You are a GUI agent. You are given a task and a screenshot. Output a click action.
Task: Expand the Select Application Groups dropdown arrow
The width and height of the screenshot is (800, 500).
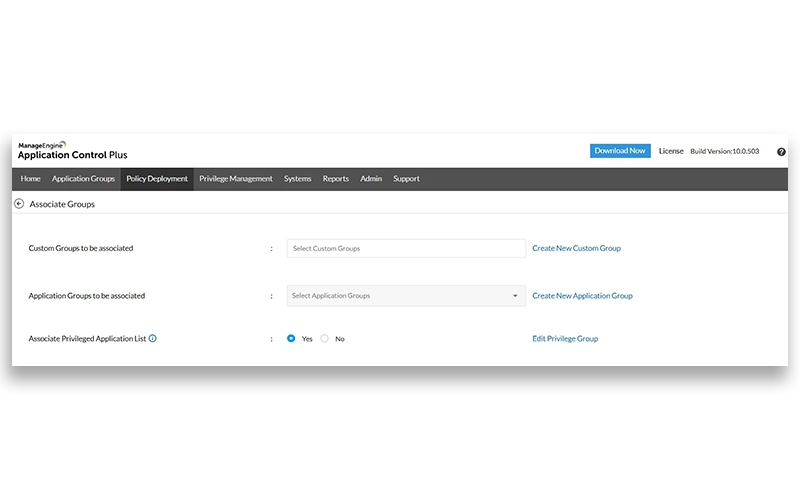[515, 296]
